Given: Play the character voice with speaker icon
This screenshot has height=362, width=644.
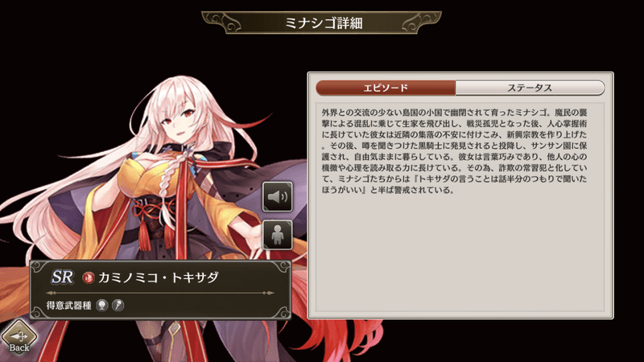Looking at the screenshot, I should pyautogui.click(x=277, y=196).
